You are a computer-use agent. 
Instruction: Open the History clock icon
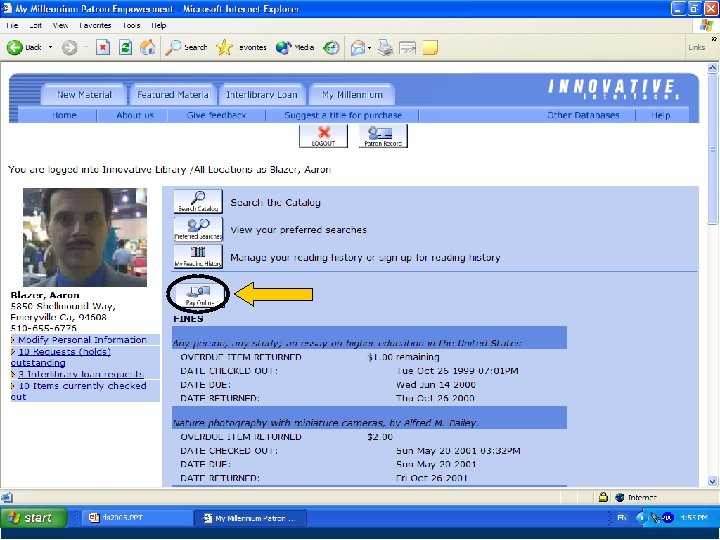(331, 47)
